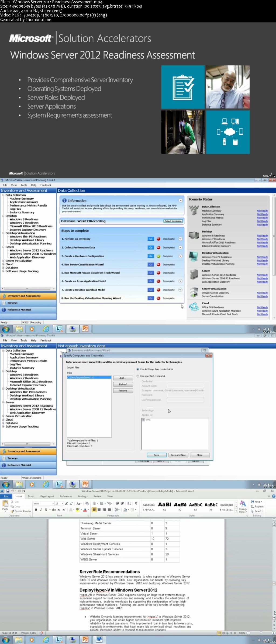Click Replace in the Word Editing group
The image size is (276, 644).
click(x=257, y=507)
